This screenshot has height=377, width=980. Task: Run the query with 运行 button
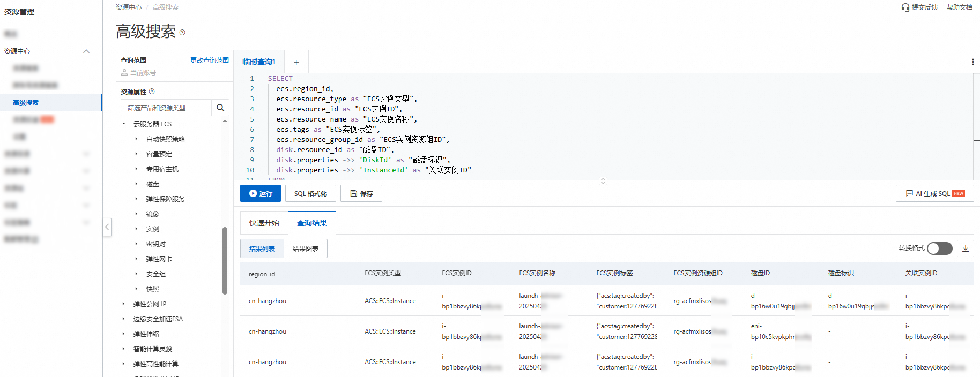(261, 193)
